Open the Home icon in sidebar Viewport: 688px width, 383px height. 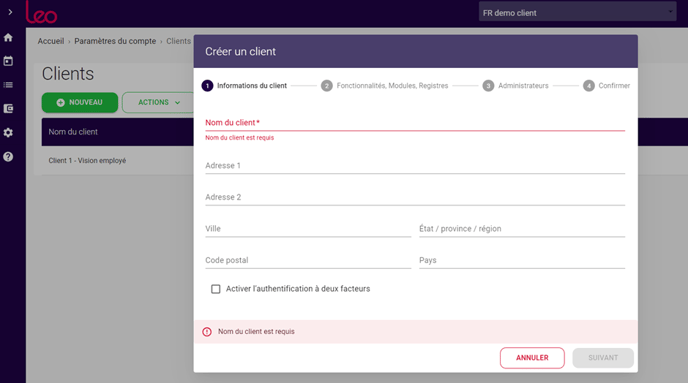pyautogui.click(x=8, y=38)
